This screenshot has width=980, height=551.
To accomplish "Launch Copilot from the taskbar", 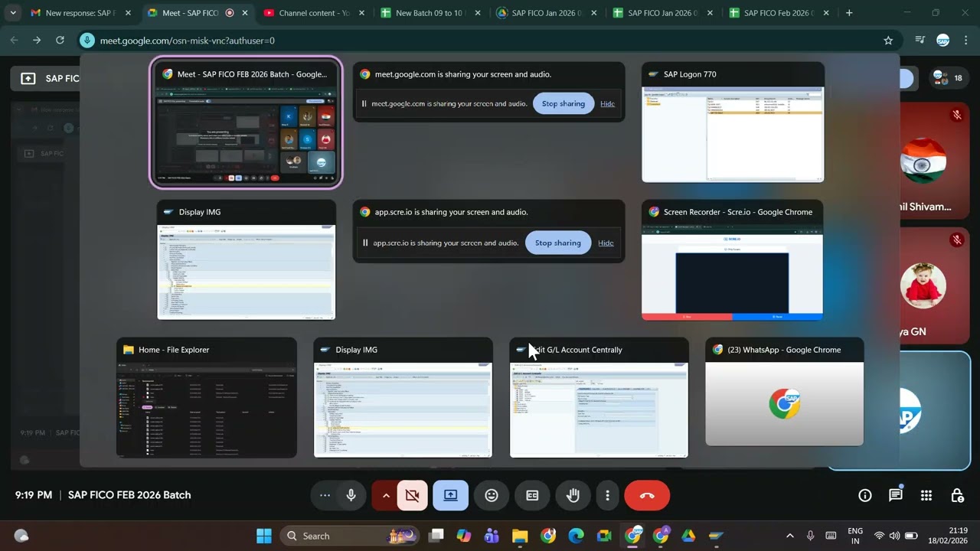I will [x=464, y=536].
